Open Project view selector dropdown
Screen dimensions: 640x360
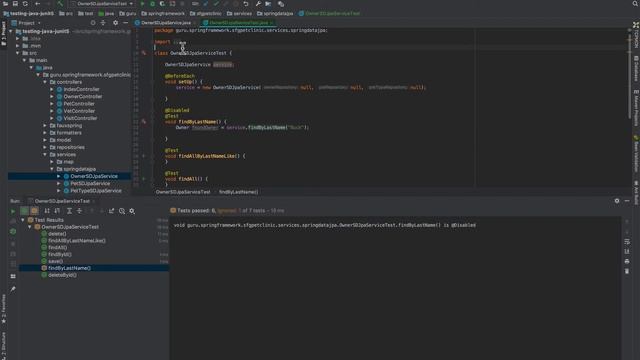pyautogui.click(x=27, y=23)
